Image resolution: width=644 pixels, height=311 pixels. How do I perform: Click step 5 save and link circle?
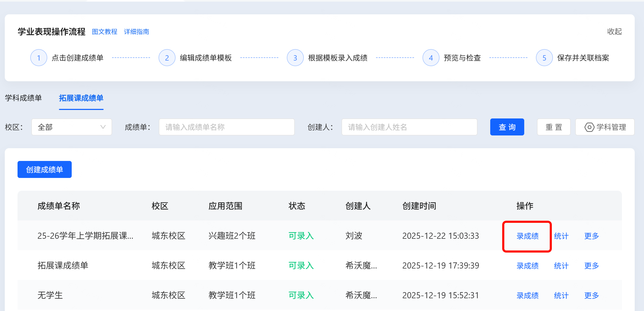click(544, 58)
